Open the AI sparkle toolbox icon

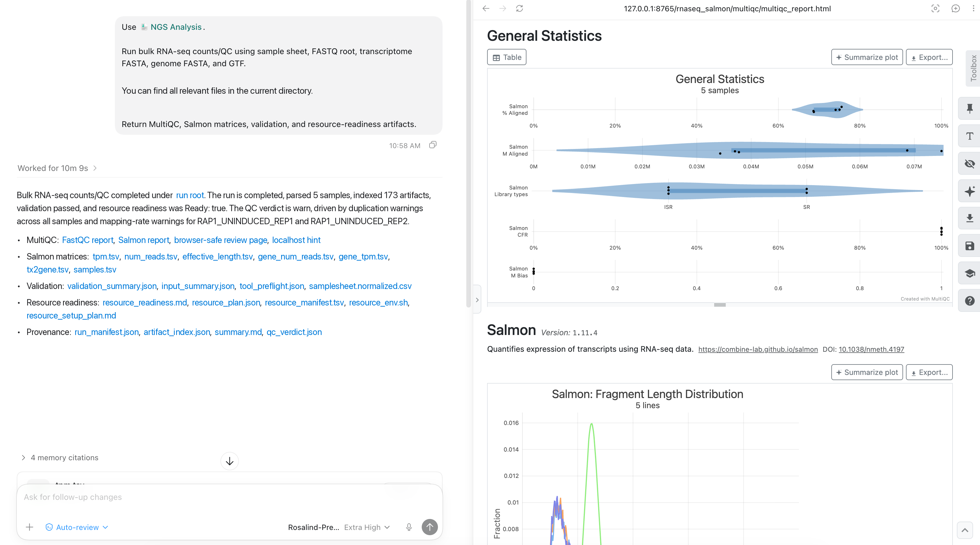coord(970,191)
